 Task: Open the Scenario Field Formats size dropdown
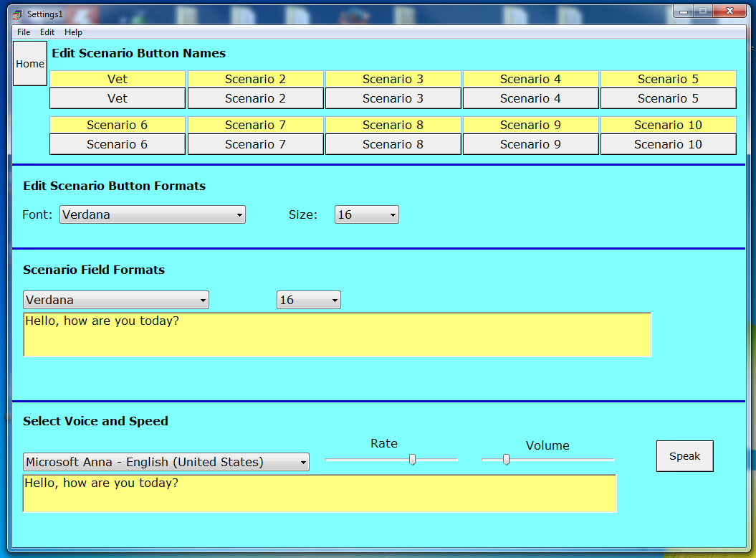(x=308, y=300)
